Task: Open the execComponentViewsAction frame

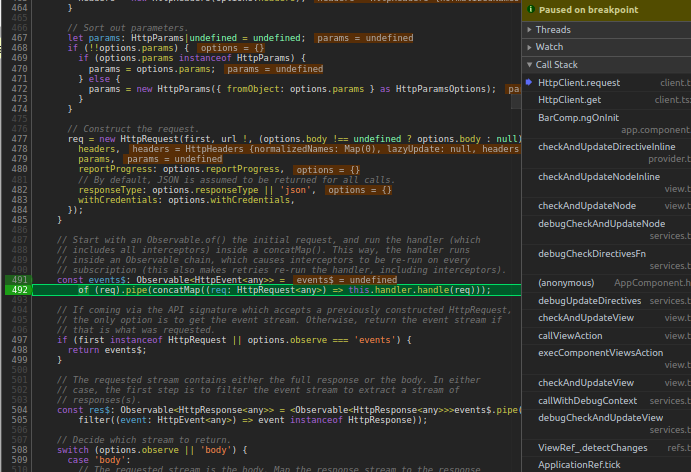Action: click(x=600, y=353)
